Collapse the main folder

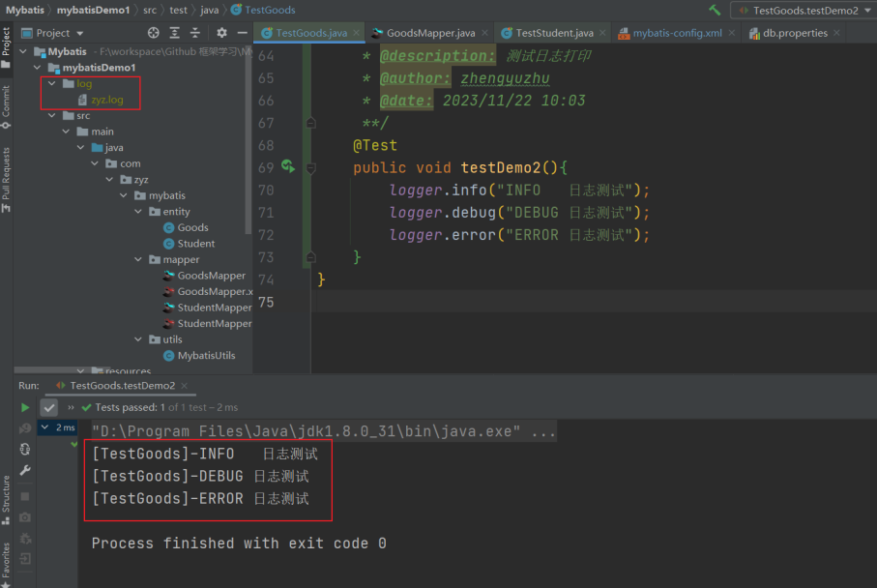click(x=66, y=132)
